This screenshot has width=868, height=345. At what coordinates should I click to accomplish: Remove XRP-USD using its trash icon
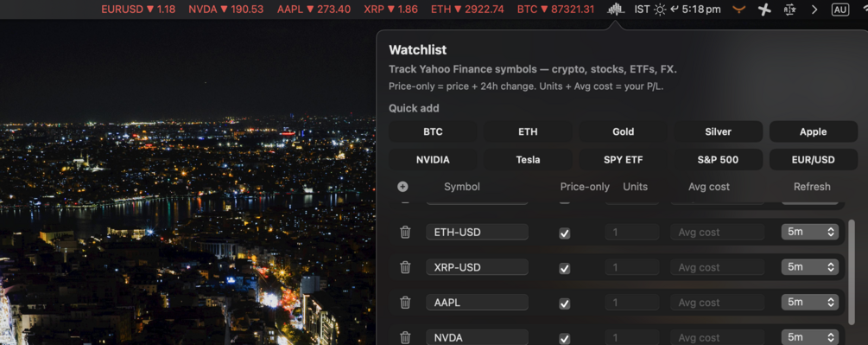click(405, 267)
